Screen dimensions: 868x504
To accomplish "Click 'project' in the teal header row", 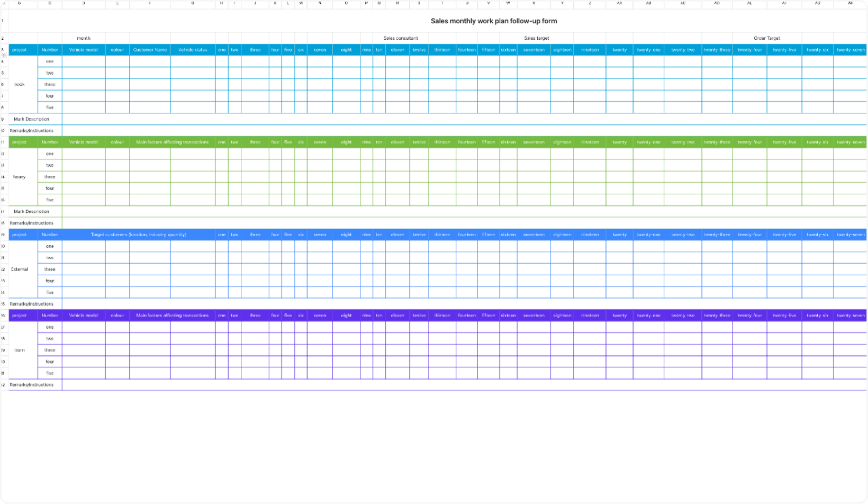I will (20, 50).
